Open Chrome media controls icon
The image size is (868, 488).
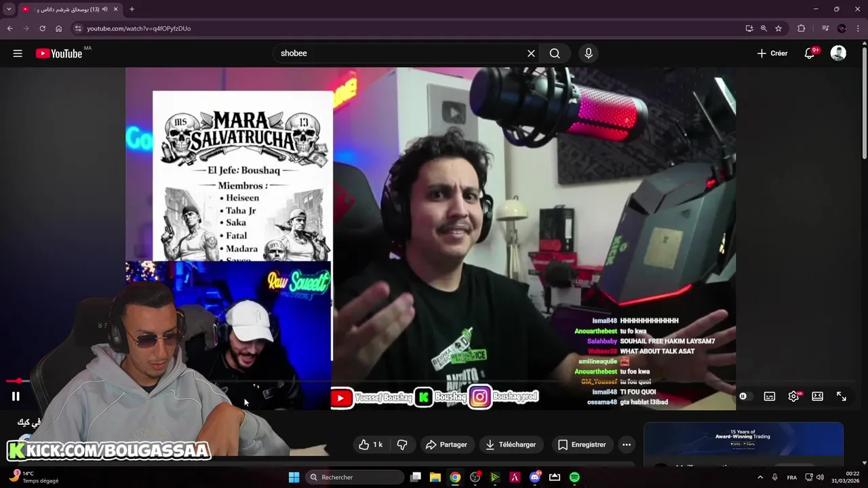[825, 28]
